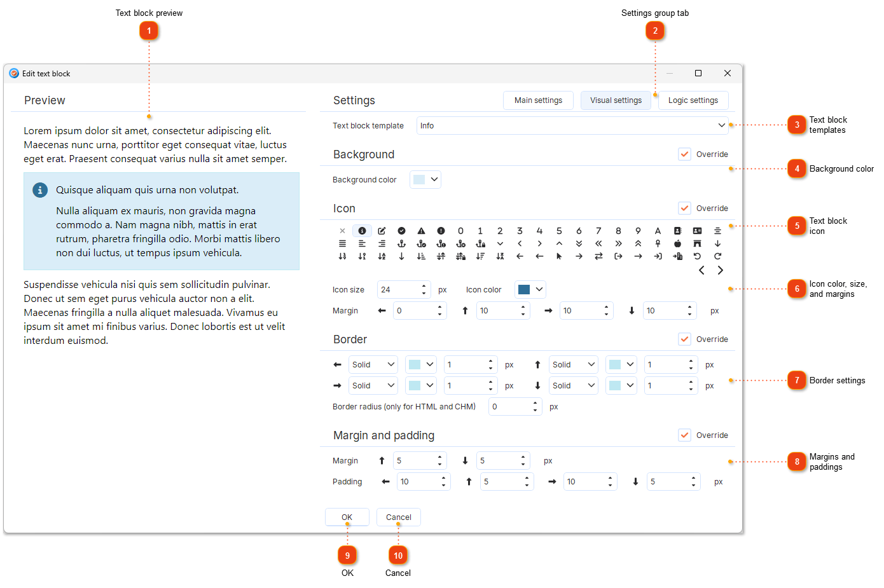The height and width of the screenshot is (588, 884).
Task: Choose the pencil edit icon
Action: pyautogui.click(x=382, y=231)
